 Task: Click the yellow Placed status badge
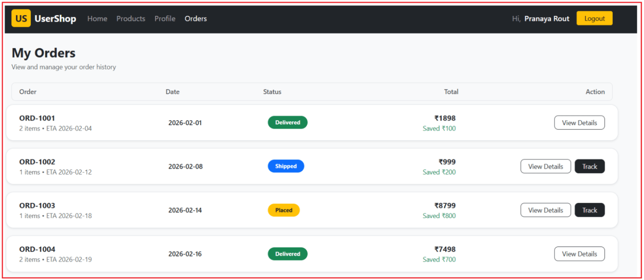pyautogui.click(x=284, y=210)
